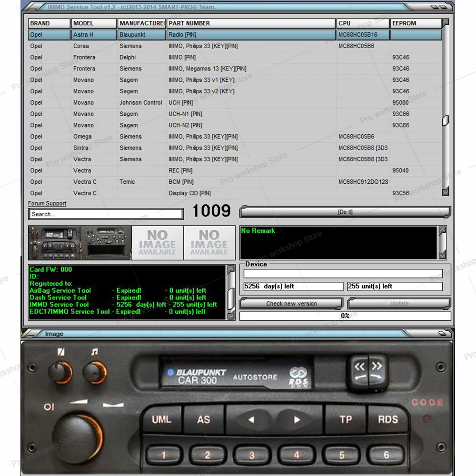Click the first Blaupunkt radio thumbnail
This screenshot has height=476, width=476.
click(54, 242)
